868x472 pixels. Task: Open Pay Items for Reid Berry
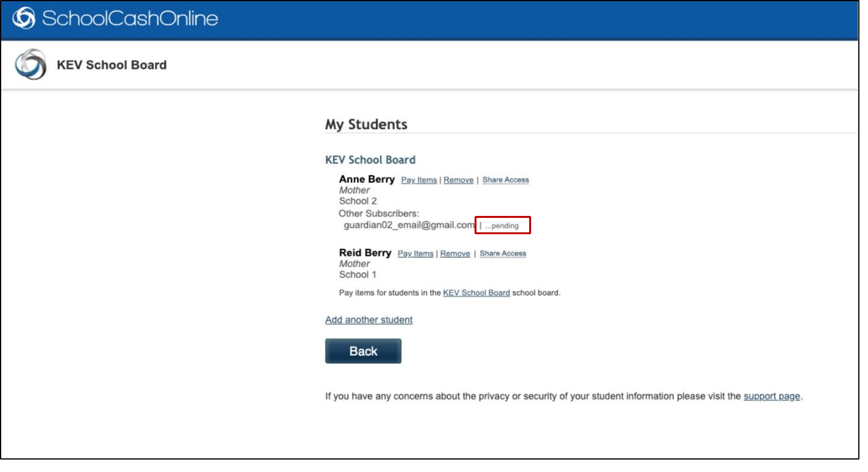click(x=415, y=253)
